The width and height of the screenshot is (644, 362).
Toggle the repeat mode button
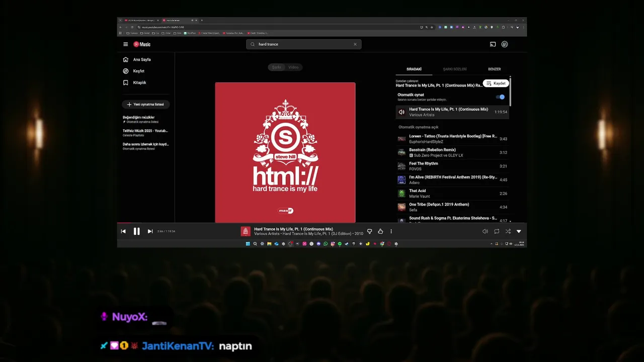click(x=497, y=231)
